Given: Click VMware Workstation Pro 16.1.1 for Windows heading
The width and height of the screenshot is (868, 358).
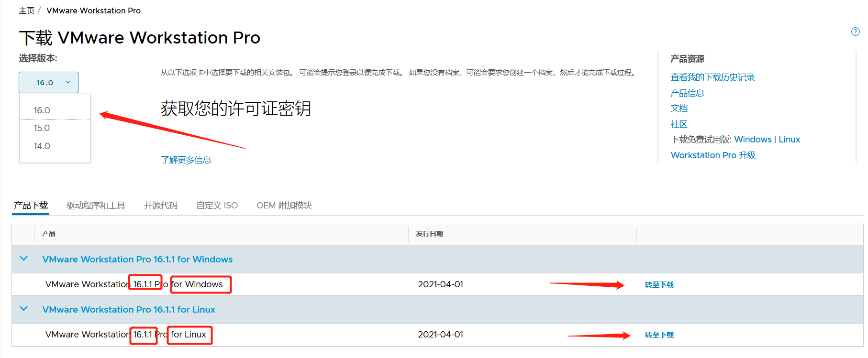Looking at the screenshot, I should [x=137, y=260].
